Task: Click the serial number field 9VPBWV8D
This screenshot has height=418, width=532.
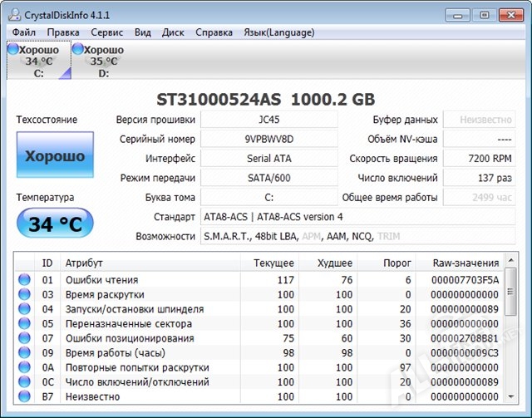Action: [x=269, y=139]
